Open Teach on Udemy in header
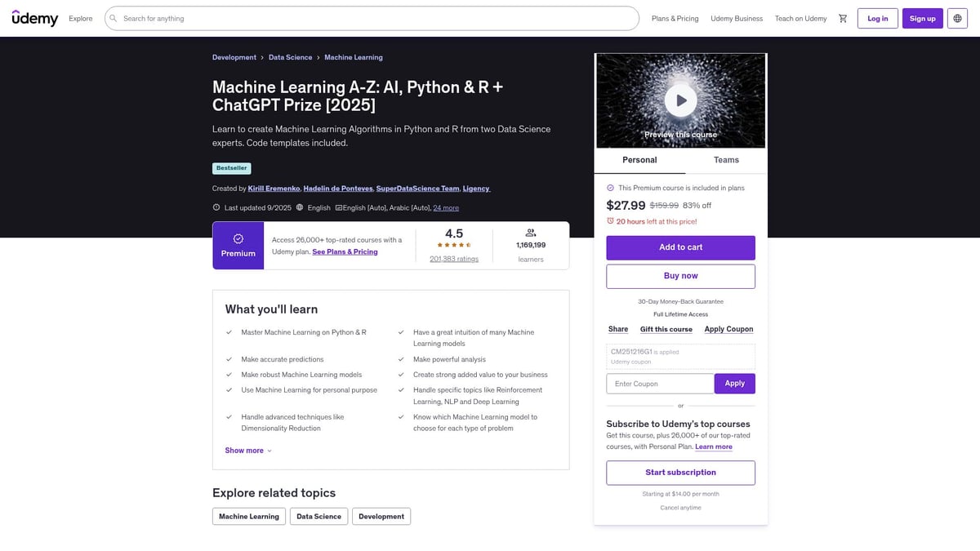 (800, 18)
